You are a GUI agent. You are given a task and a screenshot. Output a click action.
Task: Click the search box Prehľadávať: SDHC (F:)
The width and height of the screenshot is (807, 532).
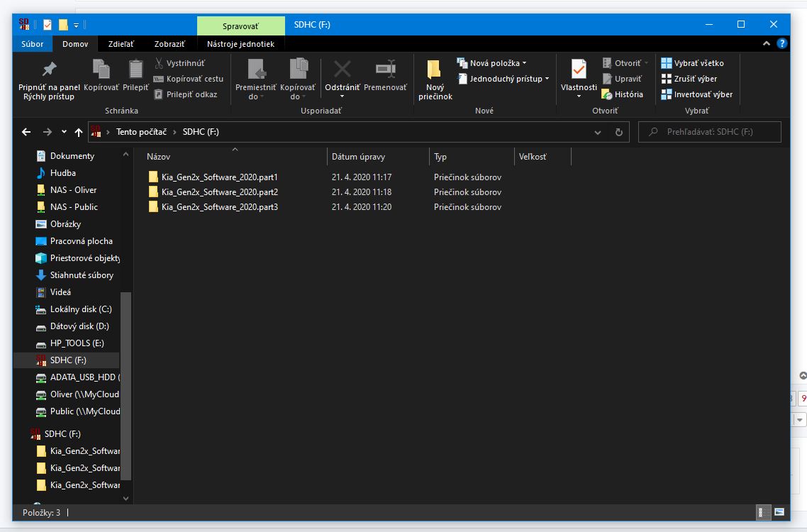710,132
